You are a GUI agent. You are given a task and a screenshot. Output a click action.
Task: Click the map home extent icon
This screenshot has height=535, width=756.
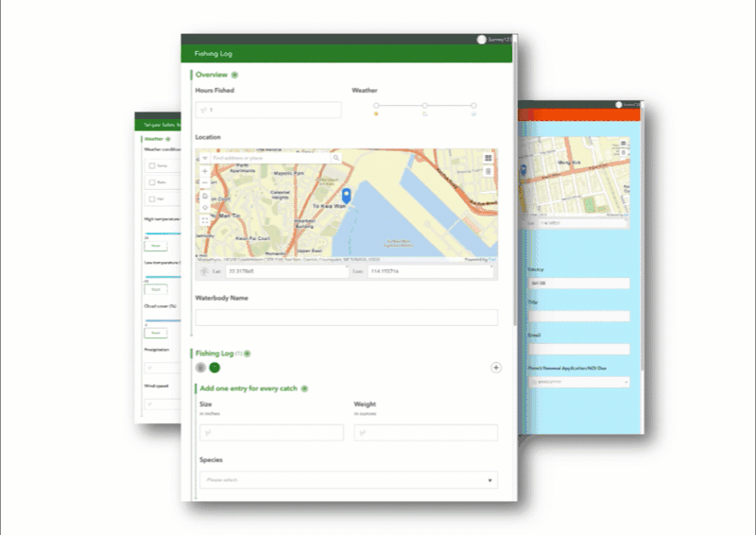click(x=205, y=196)
